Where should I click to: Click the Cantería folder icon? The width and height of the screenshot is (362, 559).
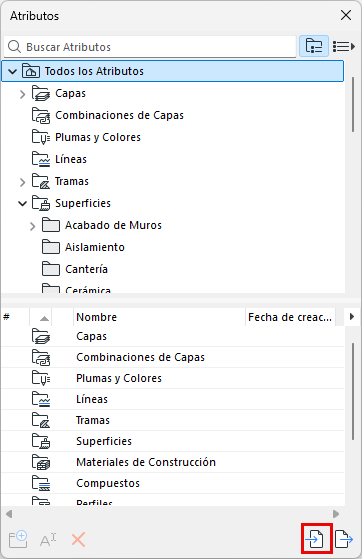51,269
